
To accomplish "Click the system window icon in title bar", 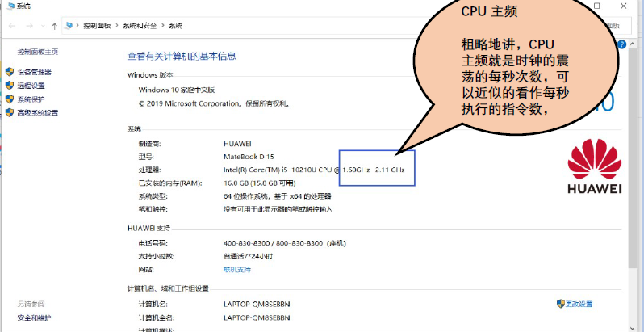I will click(10, 6).
